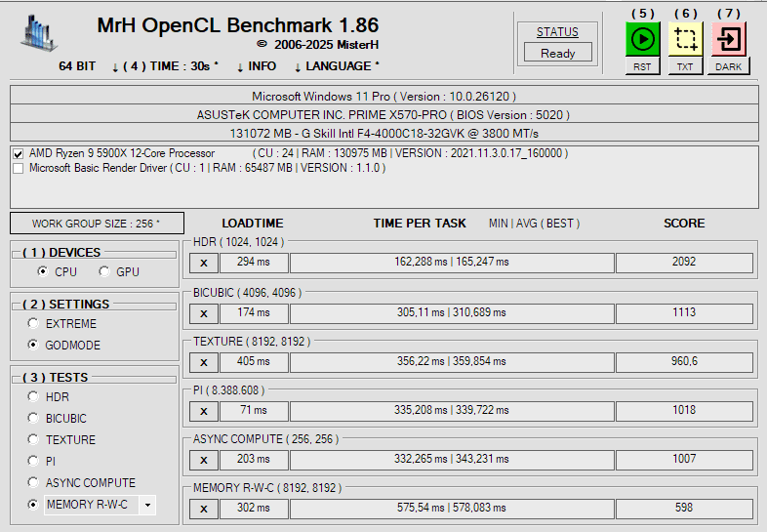This screenshot has height=532, width=767.
Task: Click Microsoft Windows 11 Pro version line
Action: coord(384,96)
